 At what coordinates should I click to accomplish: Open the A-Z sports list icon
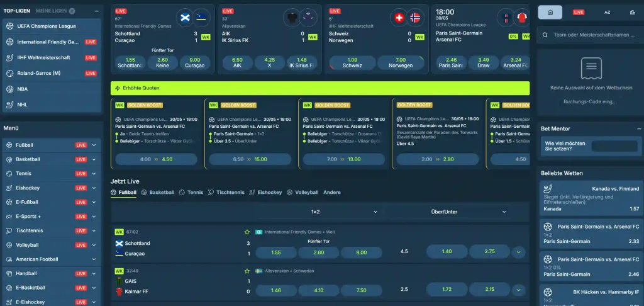607,12
